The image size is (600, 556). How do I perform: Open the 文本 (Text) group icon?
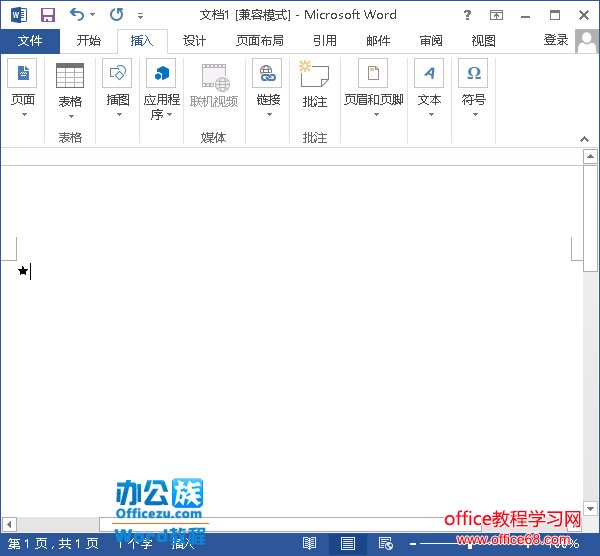tap(429, 73)
